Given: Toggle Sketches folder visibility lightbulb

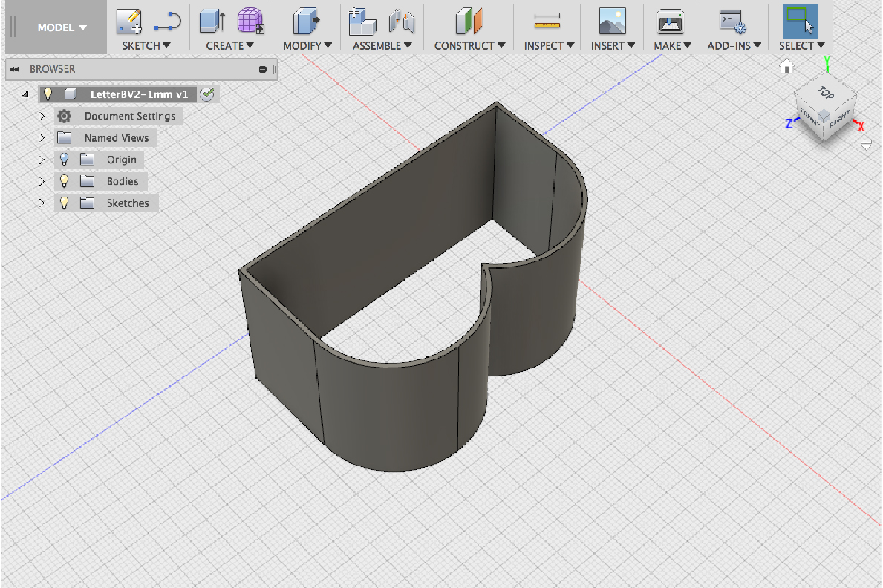Looking at the screenshot, I should click(x=65, y=203).
